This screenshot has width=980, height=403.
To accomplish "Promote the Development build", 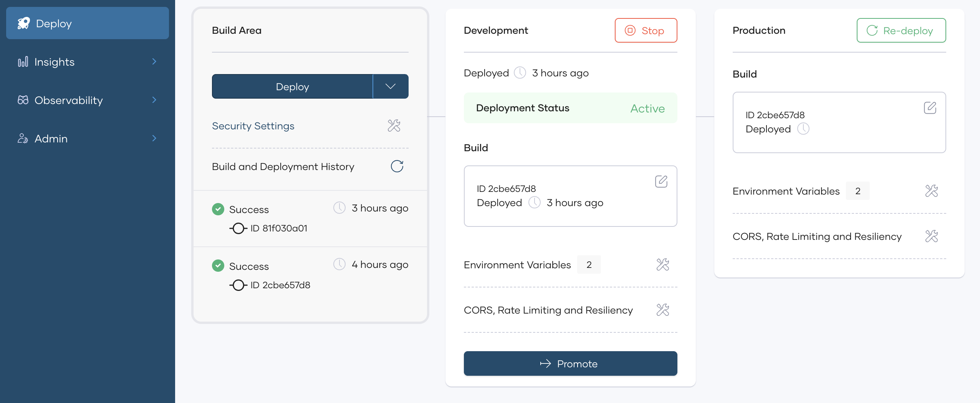I will [x=570, y=363].
